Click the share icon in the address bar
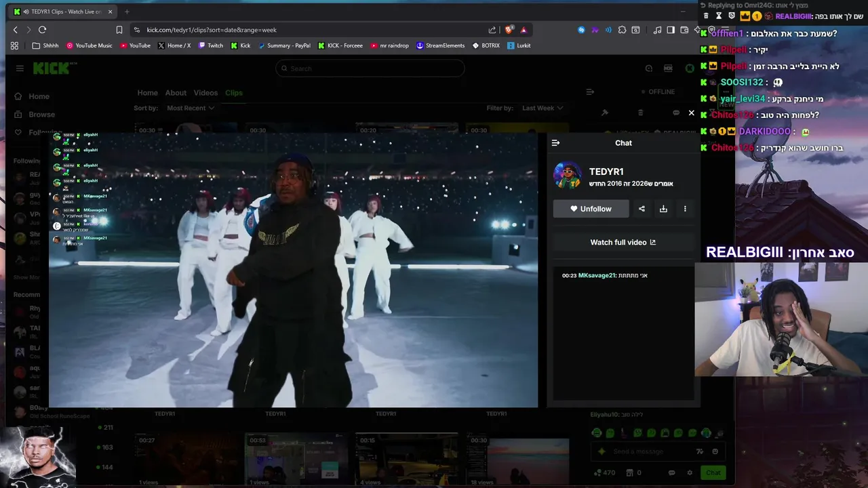This screenshot has height=488, width=868. (x=492, y=30)
